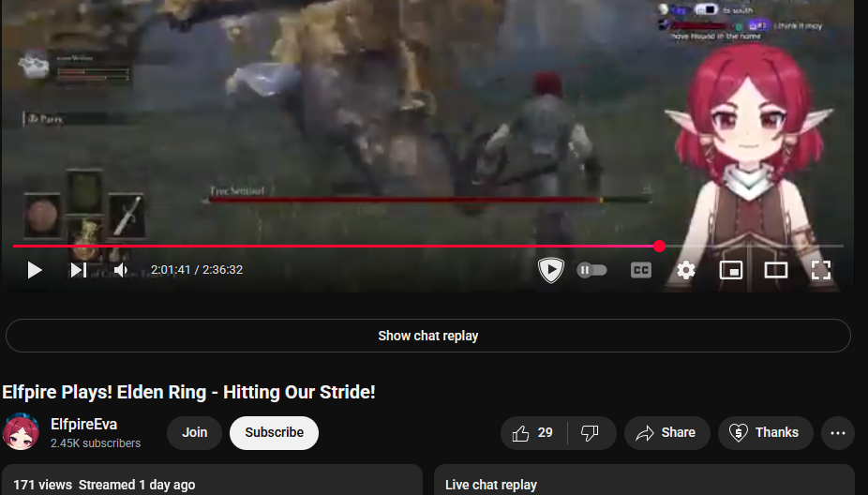Open the ElfpireEva channel name link

83,424
